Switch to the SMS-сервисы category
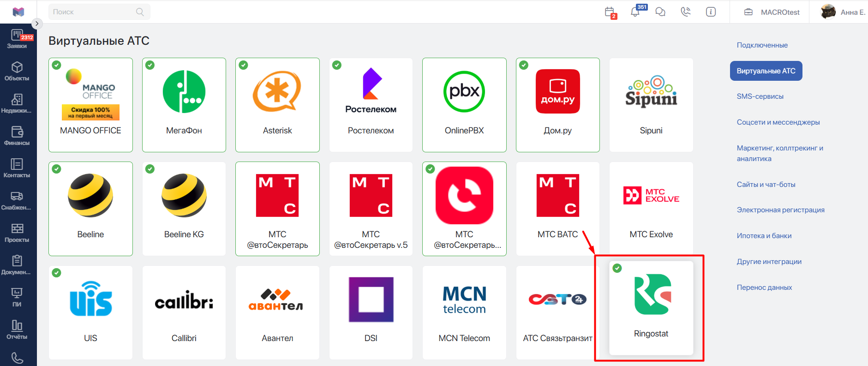Screen dimensions: 868x366 [x=760, y=96]
